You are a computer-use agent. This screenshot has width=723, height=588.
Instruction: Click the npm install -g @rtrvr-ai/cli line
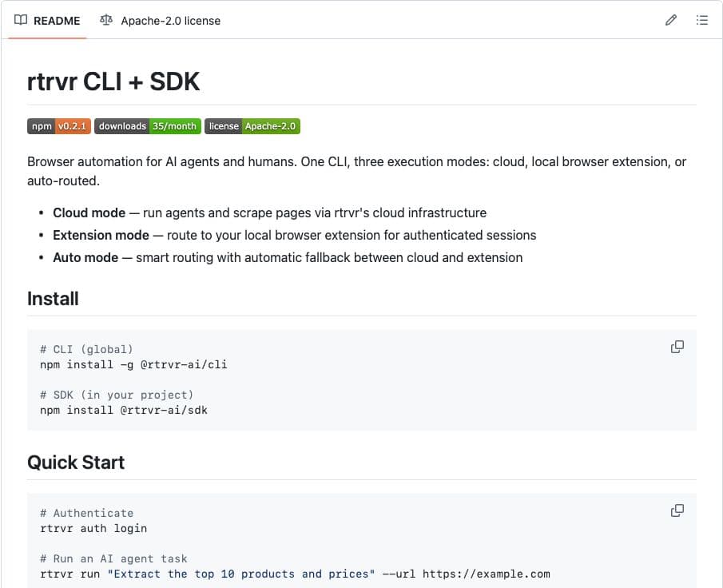[x=133, y=365]
